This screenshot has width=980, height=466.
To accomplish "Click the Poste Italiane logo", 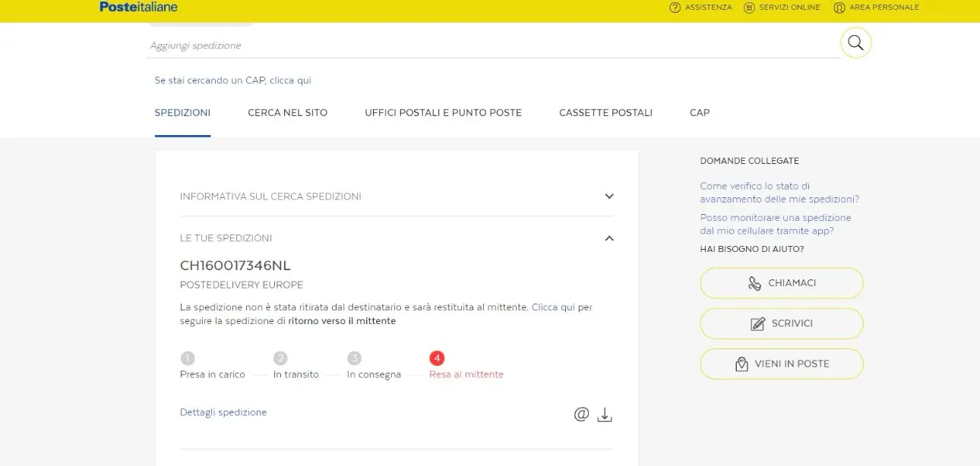I will click(x=138, y=7).
